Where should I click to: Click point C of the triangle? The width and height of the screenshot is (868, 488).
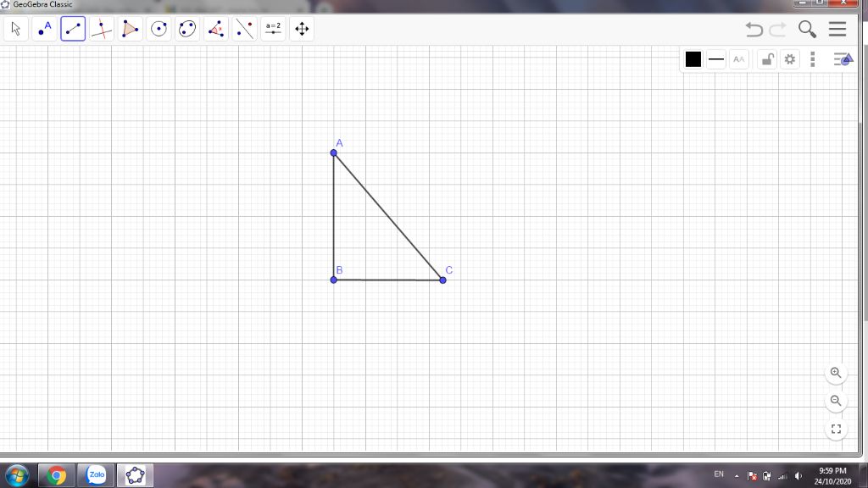pos(442,280)
